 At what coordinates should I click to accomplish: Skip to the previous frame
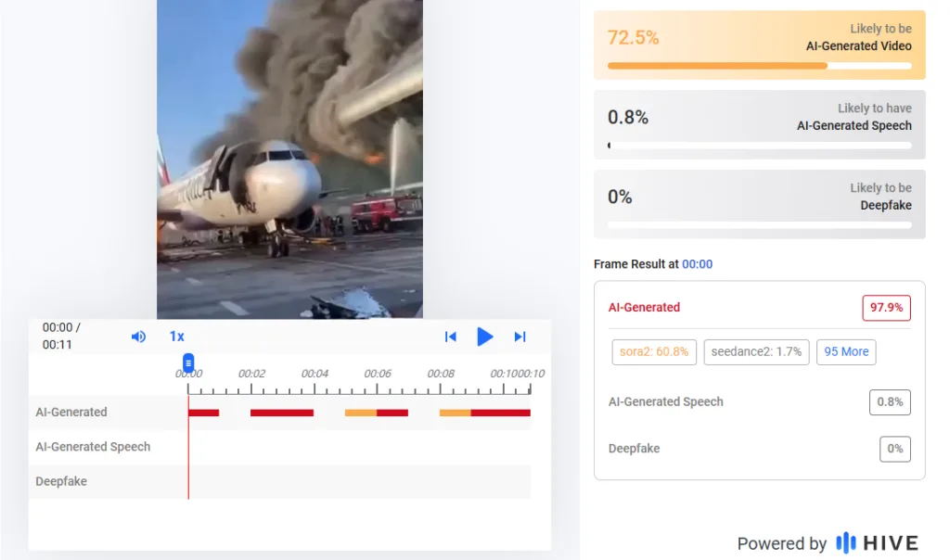450,337
